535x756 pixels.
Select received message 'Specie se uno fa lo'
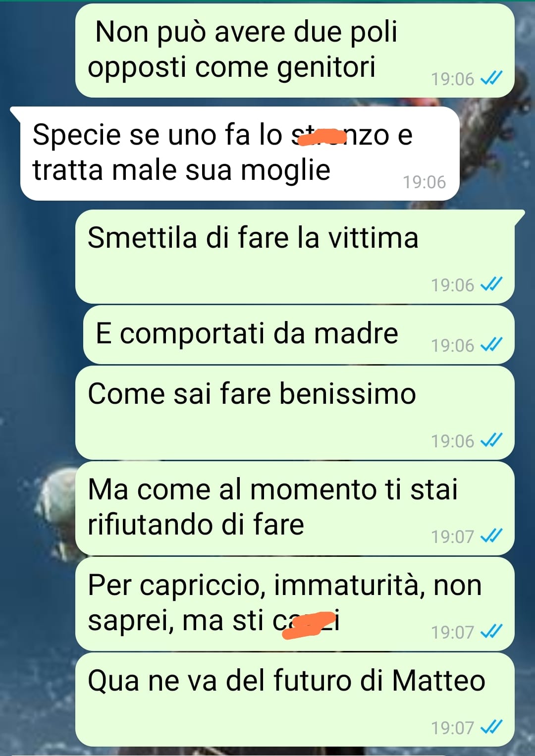240,154
